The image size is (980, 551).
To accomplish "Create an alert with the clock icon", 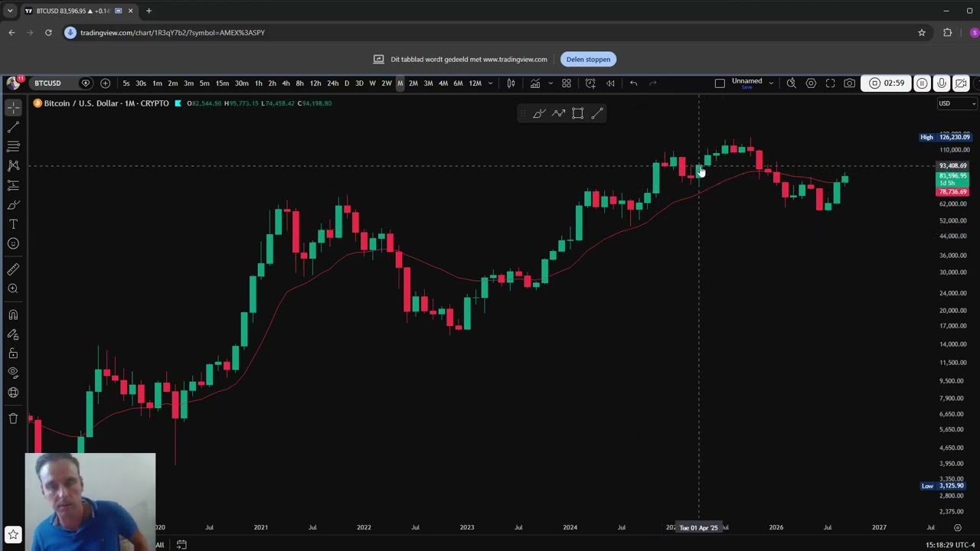I will tap(590, 83).
